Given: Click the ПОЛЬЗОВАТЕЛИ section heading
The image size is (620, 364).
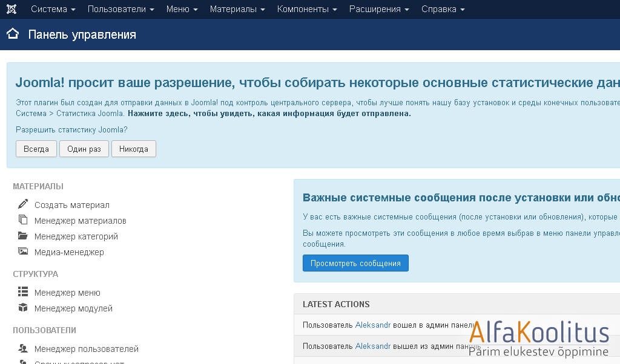Looking at the screenshot, I should tap(44, 330).
